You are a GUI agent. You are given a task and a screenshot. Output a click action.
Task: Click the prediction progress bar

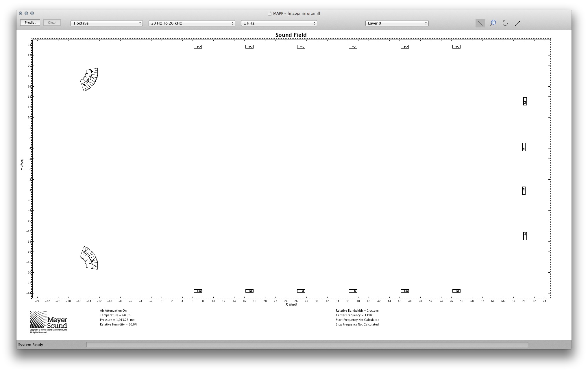pyautogui.click(x=307, y=345)
